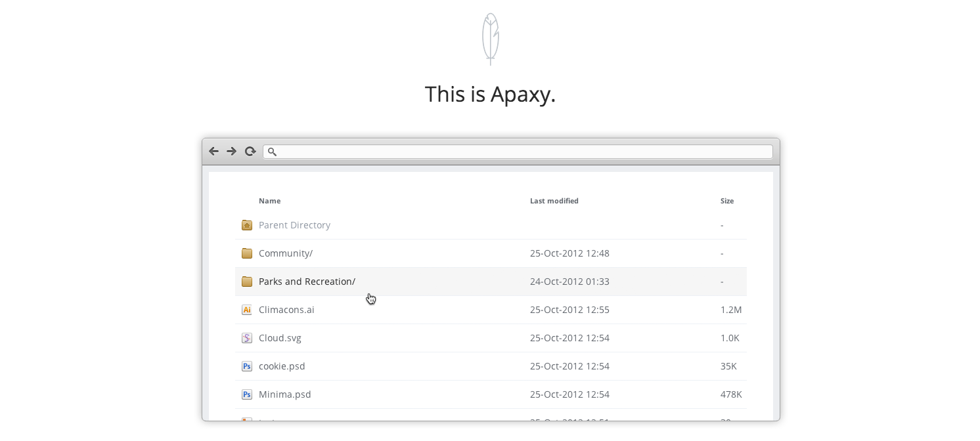Open the Climacons.ai file link

coord(286,309)
